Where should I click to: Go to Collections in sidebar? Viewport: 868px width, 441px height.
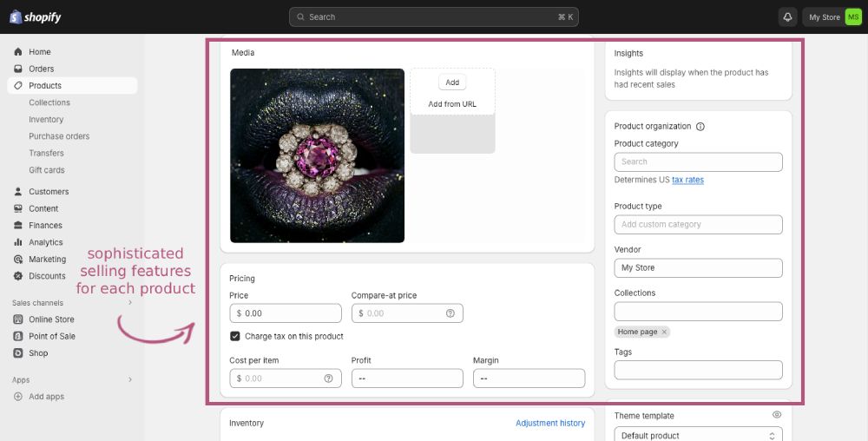pos(49,102)
